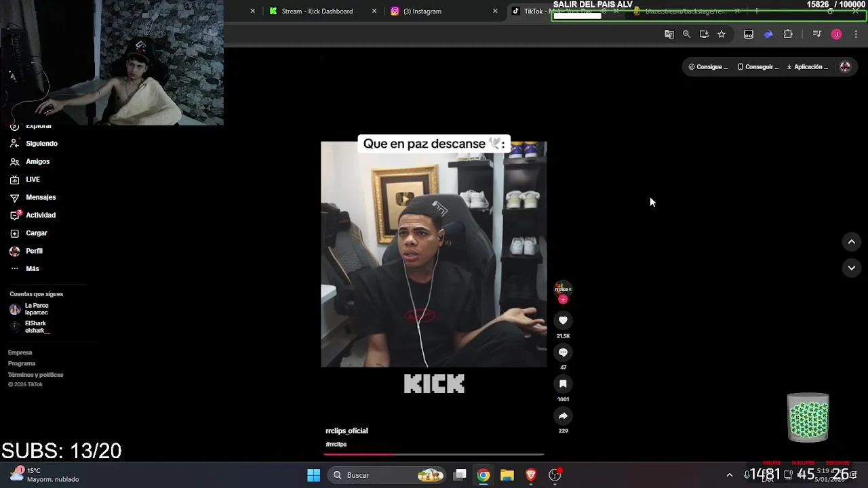
Task: Open Cargar to upload a video
Action: (x=28, y=233)
